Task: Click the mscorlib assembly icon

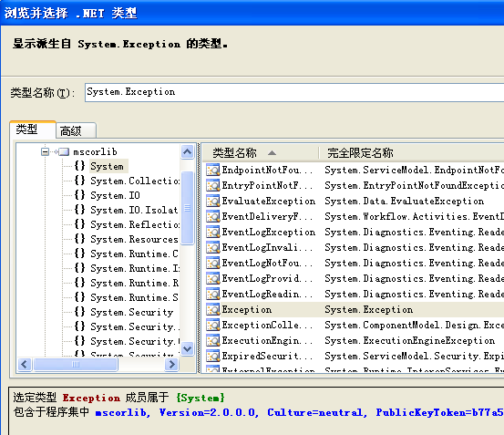Action: click(62, 151)
